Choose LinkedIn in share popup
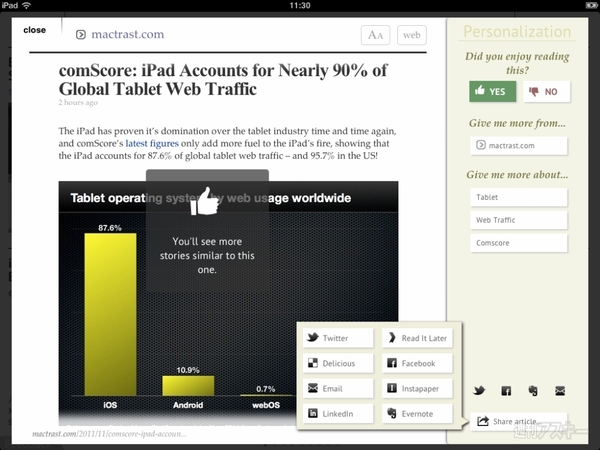This screenshot has height=450, width=600. (338, 414)
